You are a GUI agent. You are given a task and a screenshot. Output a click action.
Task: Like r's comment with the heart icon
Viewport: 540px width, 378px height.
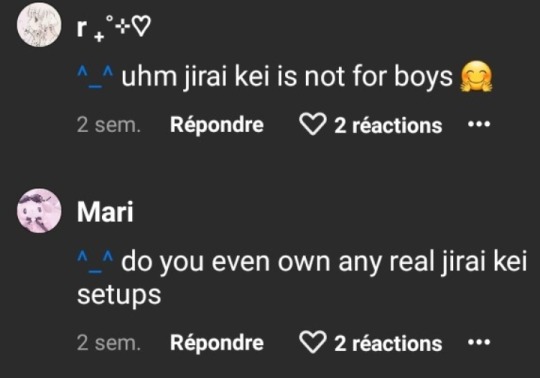point(313,124)
